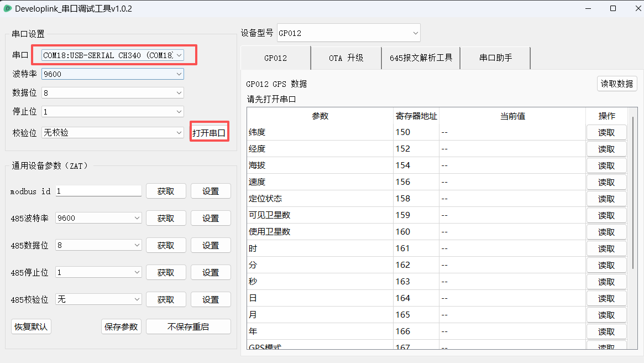Open the 设备型号 GP012 dropdown
Image resolution: width=644 pixels, height=363 pixels.
tap(349, 33)
